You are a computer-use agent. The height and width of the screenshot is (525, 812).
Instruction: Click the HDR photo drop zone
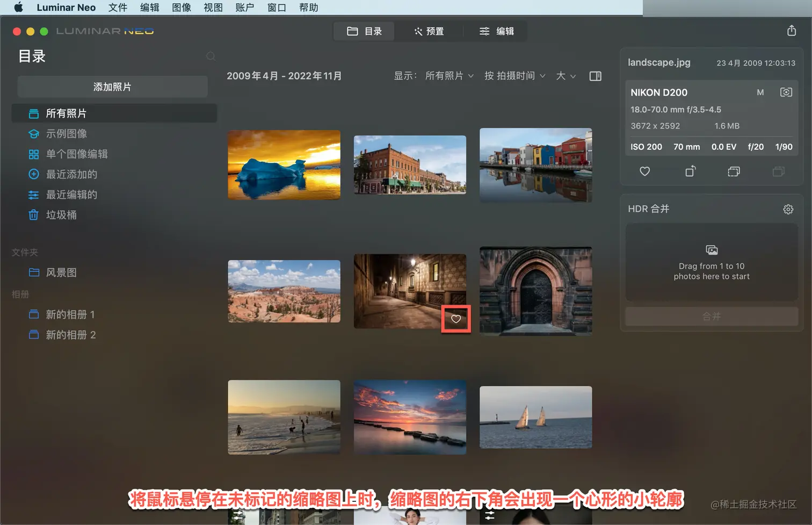tap(712, 262)
